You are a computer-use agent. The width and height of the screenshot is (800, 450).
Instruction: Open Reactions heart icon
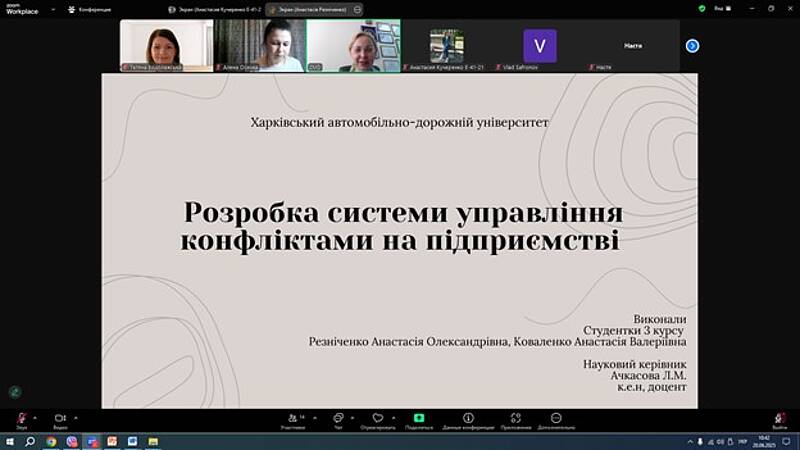point(378,420)
